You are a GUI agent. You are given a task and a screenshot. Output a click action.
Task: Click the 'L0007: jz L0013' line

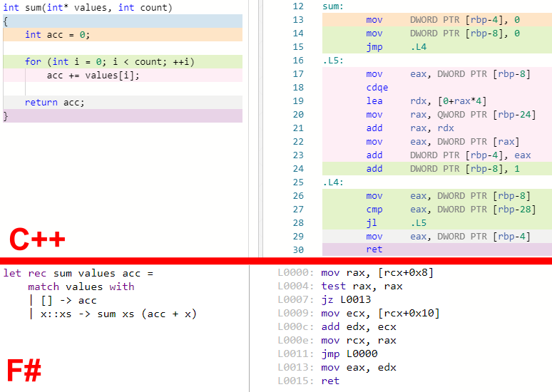click(x=324, y=300)
